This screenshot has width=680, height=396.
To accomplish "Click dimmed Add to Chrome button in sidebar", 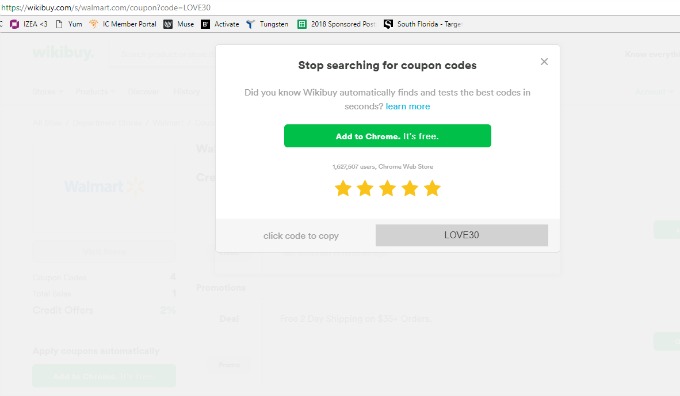I will (104, 376).
